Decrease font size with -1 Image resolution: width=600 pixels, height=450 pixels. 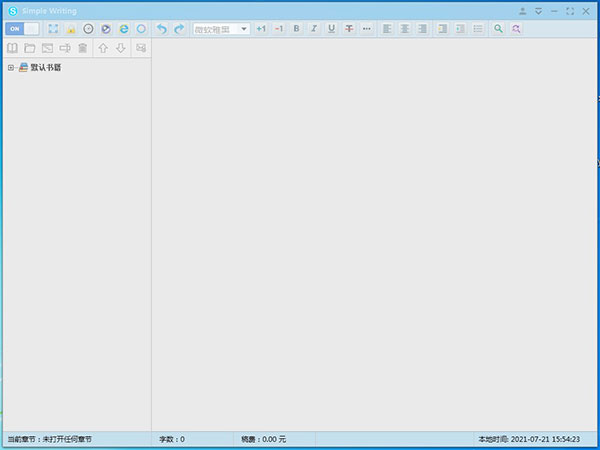click(278, 29)
